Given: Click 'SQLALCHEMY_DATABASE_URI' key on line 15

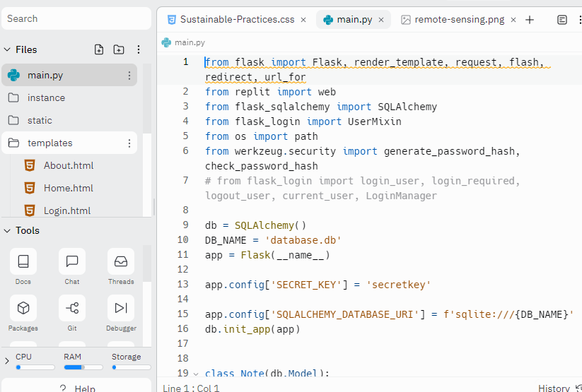Looking at the screenshot, I should 345,314.
